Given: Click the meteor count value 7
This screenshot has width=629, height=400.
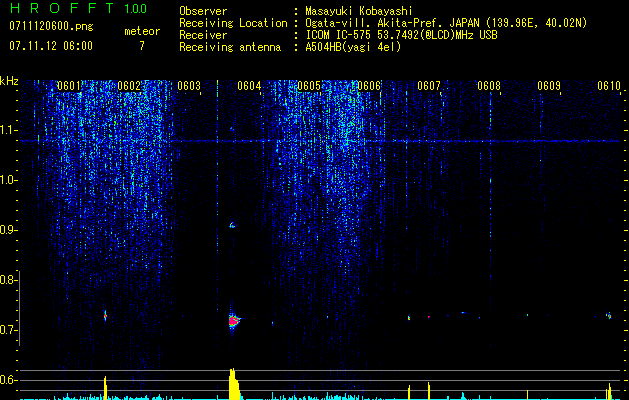Looking at the screenshot, I should (x=142, y=46).
